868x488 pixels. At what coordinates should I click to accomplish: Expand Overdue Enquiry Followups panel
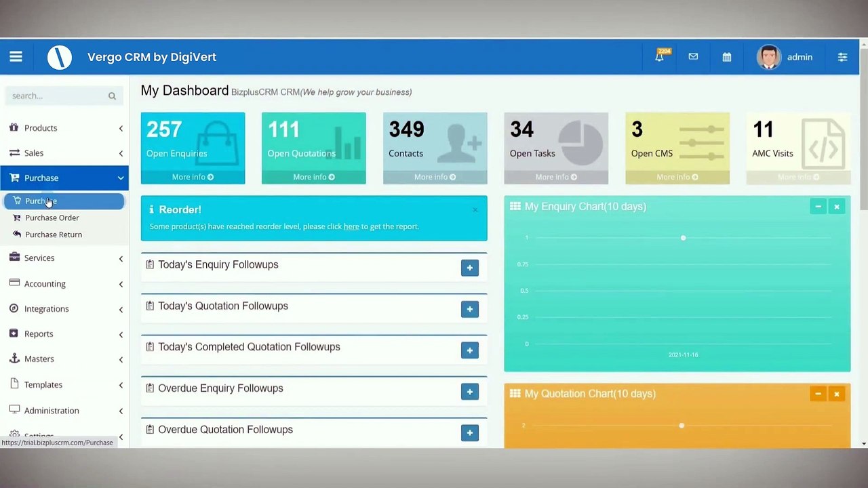(x=469, y=392)
